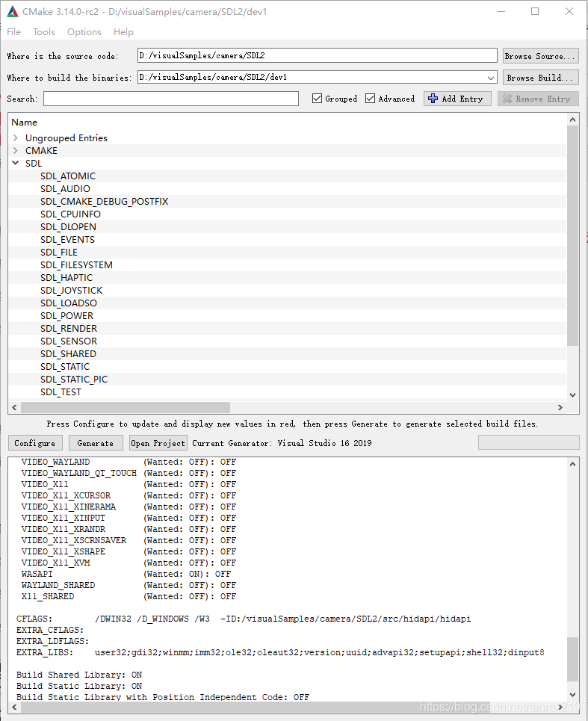Click the up arrow of entries scrollbar
Image resolution: width=588 pixels, height=721 pixels.
(x=572, y=120)
